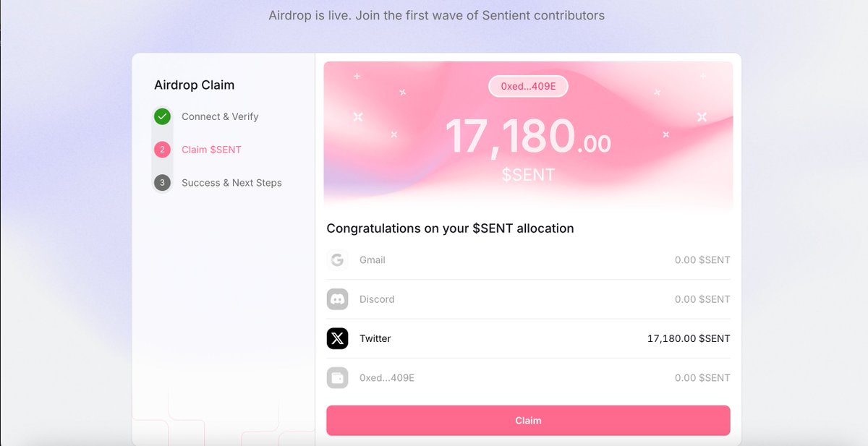
Task: Click the wallet icon beside 0xed...409E
Action: 337,377
